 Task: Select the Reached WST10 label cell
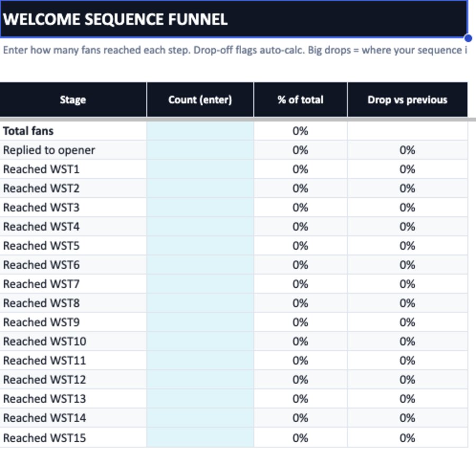point(73,341)
